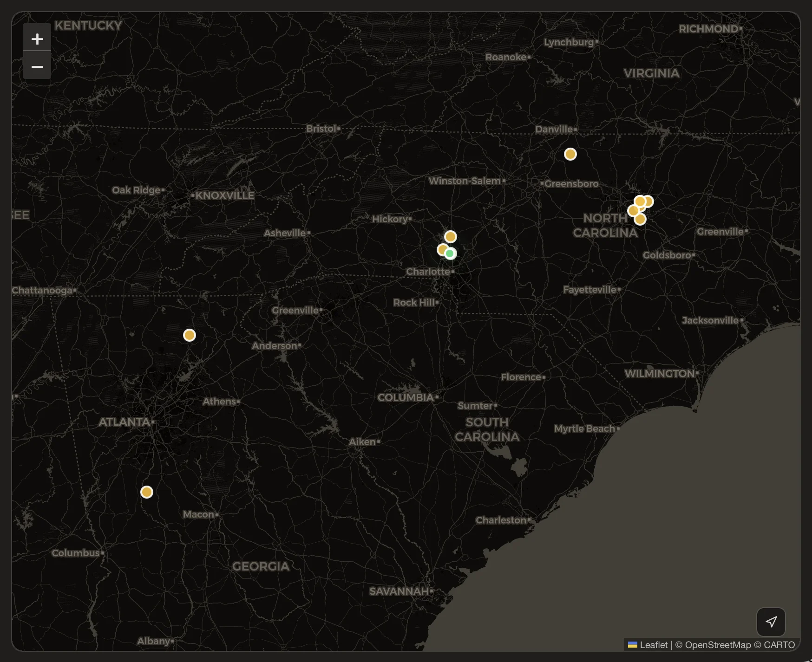812x662 pixels.
Task: Click the Charlotte city label
Action: point(428,272)
